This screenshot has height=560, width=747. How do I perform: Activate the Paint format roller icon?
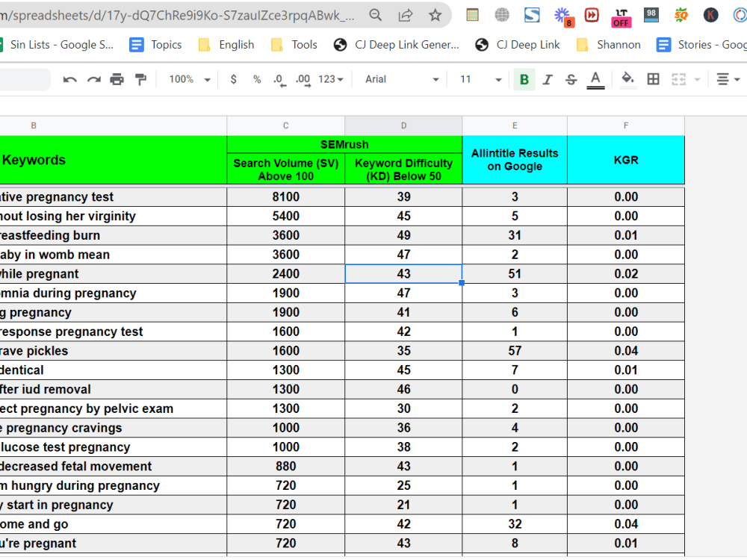pyautogui.click(x=140, y=80)
